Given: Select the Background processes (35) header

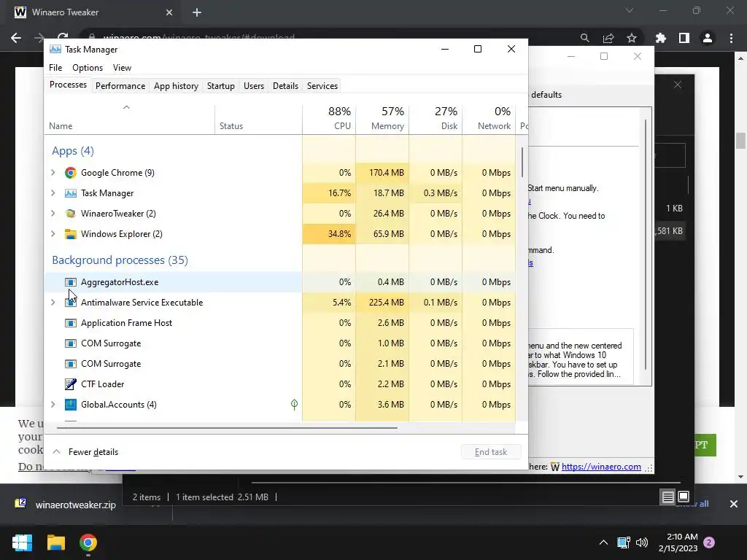Looking at the screenshot, I should (x=120, y=260).
